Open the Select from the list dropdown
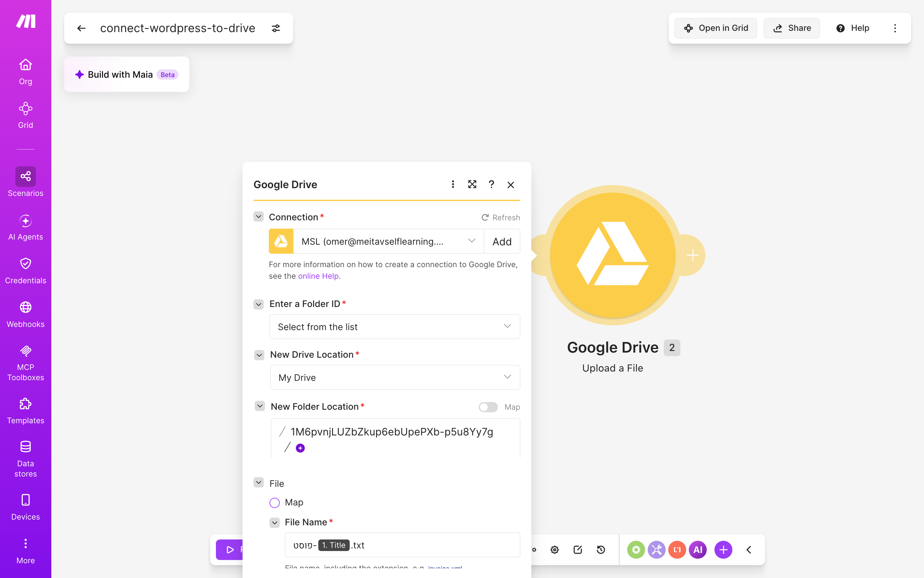 coord(395,327)
